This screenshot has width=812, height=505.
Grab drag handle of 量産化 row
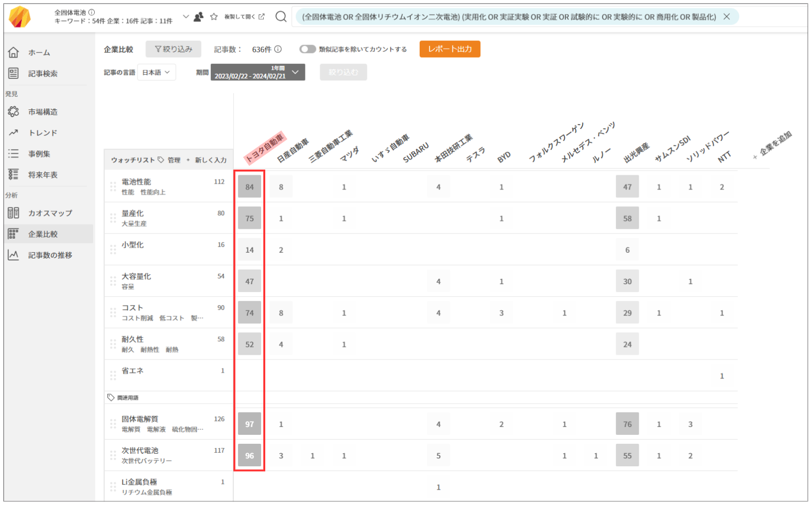point(113,218)
